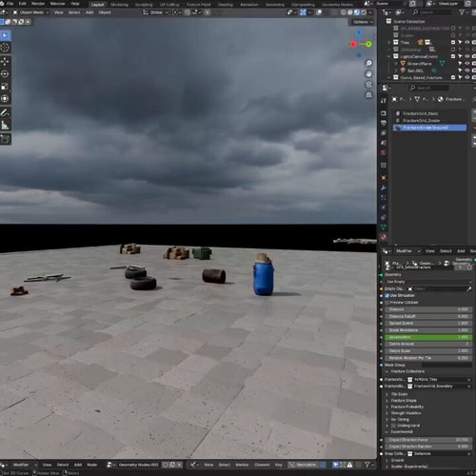Select the Rotate tool
This screenshot has height=476, width=476.
tap(5, 74)
